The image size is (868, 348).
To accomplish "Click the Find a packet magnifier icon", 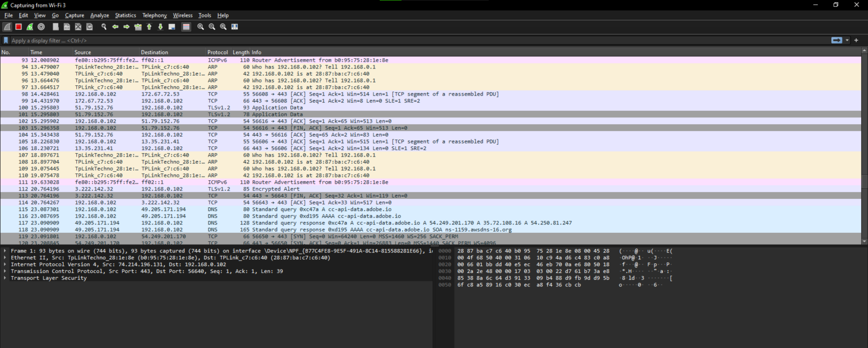I will pyautogui.click(x=104, y=27).
